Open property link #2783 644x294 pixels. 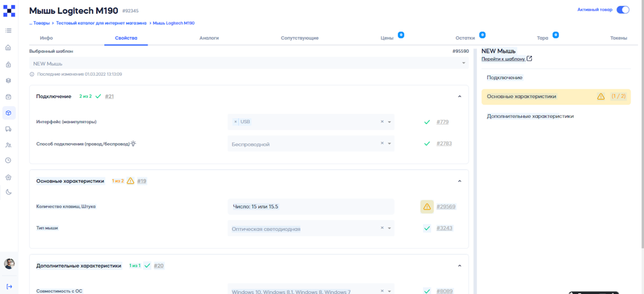coord(444,144)
